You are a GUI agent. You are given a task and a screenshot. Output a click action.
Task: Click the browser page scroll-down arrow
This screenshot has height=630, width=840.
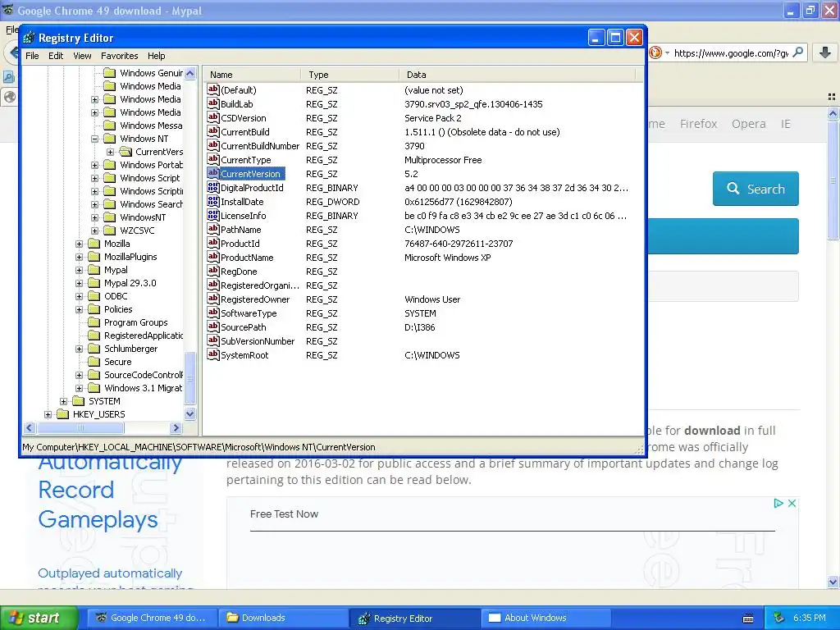(x=833, y=582)
